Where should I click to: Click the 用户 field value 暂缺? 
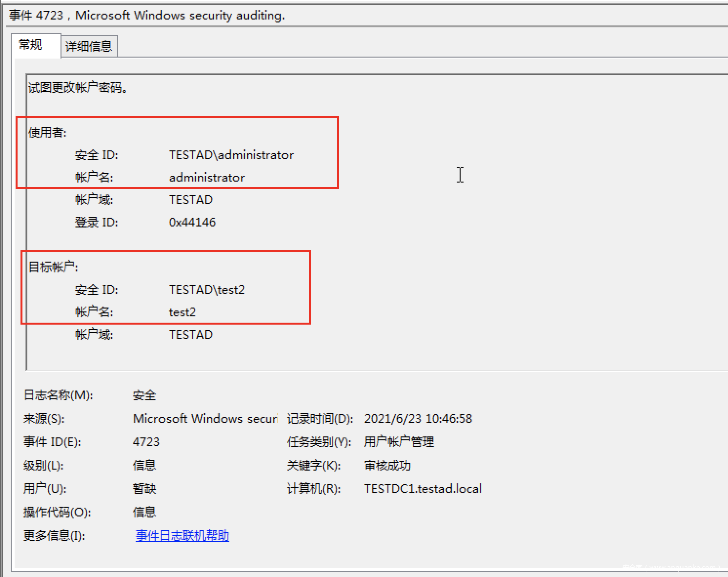pyautogui.click(x=144, y=489)
